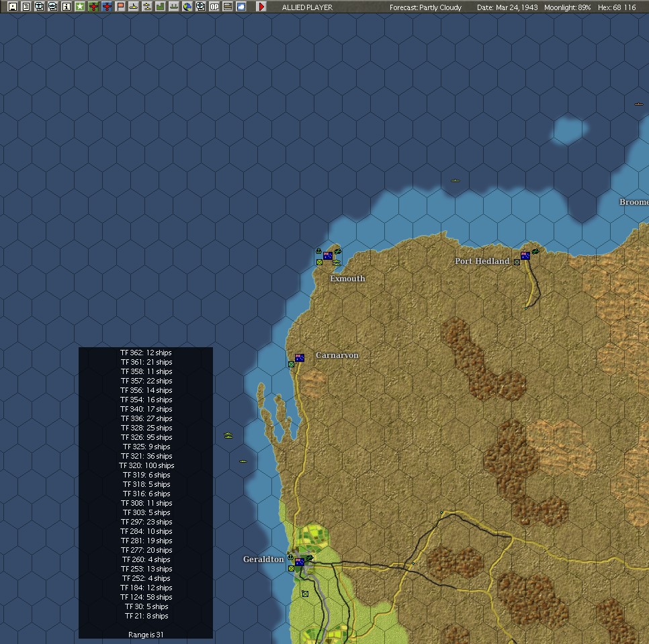Viewport: 649px width, 644px height.
Task: Select the Port Hedland base flag
Action: (x=525, y=256)
